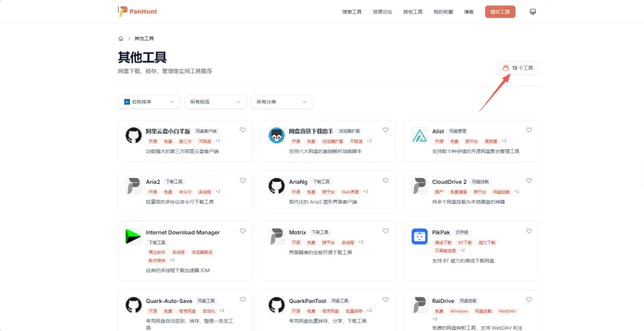Open 我的收藏 in navigation
Screen dimensions: 644x331
click(x=443, y=12)
